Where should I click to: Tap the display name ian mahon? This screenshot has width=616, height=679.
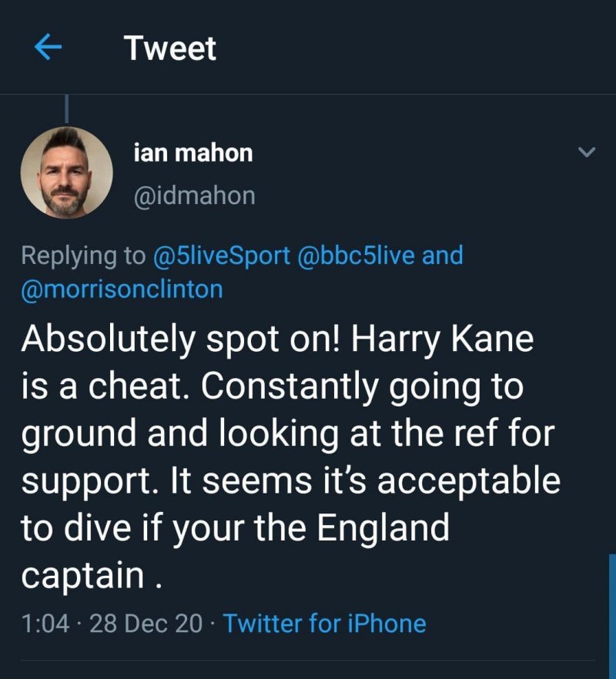(x=193, y=153)
